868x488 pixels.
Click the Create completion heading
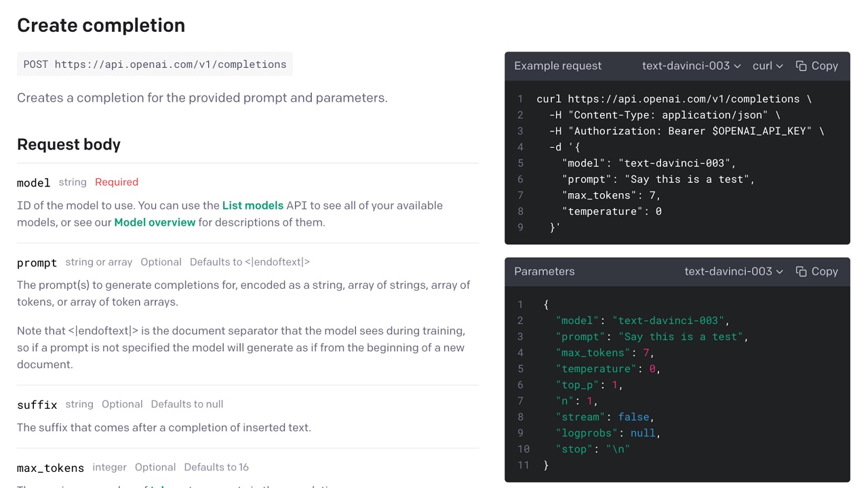(x=101, y=25)
